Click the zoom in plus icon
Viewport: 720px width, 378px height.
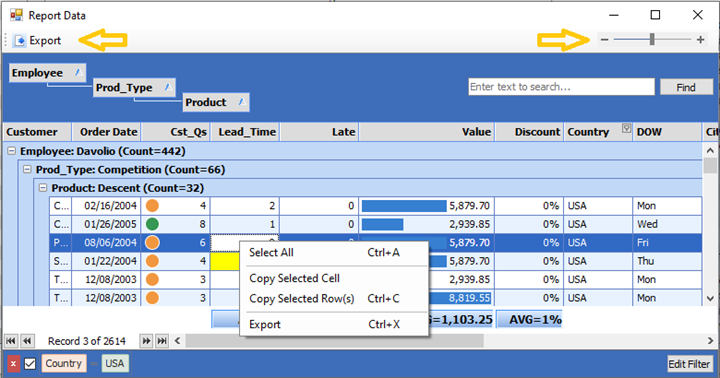pyautogui.click(x=700, y=40)
